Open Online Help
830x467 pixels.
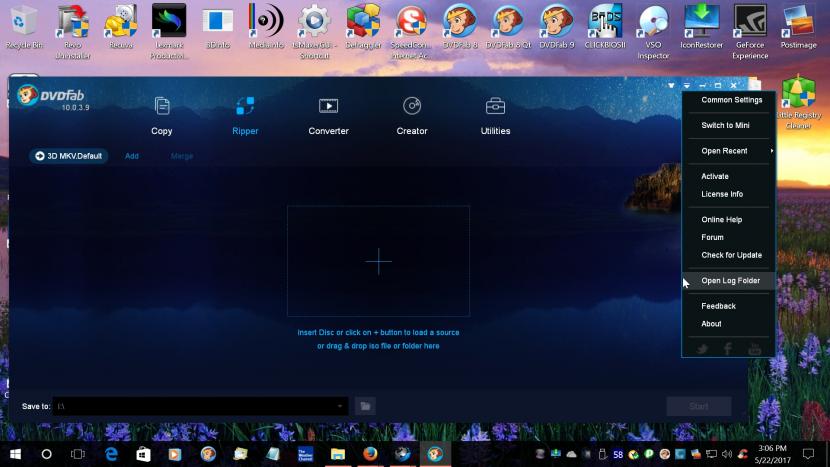(x=721, y=220)
